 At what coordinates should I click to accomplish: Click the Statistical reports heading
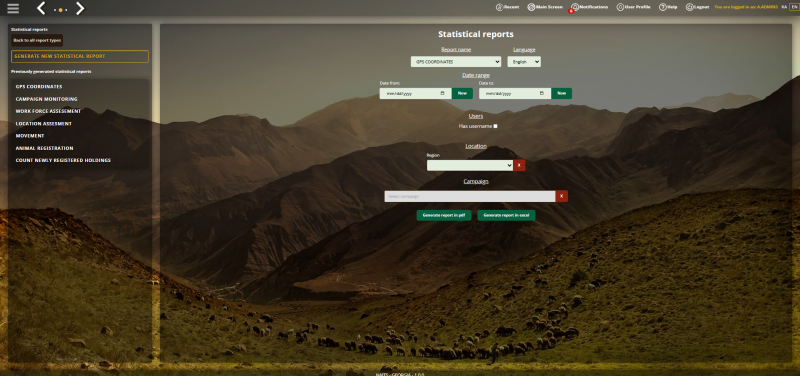tap(476, 34)
